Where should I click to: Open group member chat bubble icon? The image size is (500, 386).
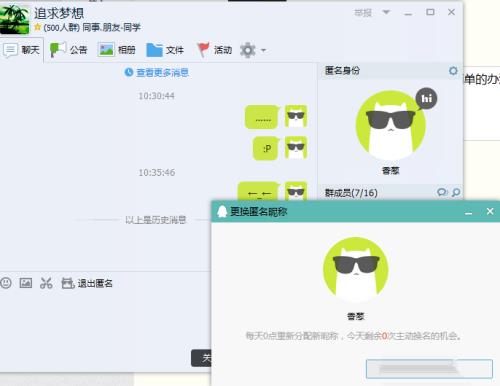442,192
